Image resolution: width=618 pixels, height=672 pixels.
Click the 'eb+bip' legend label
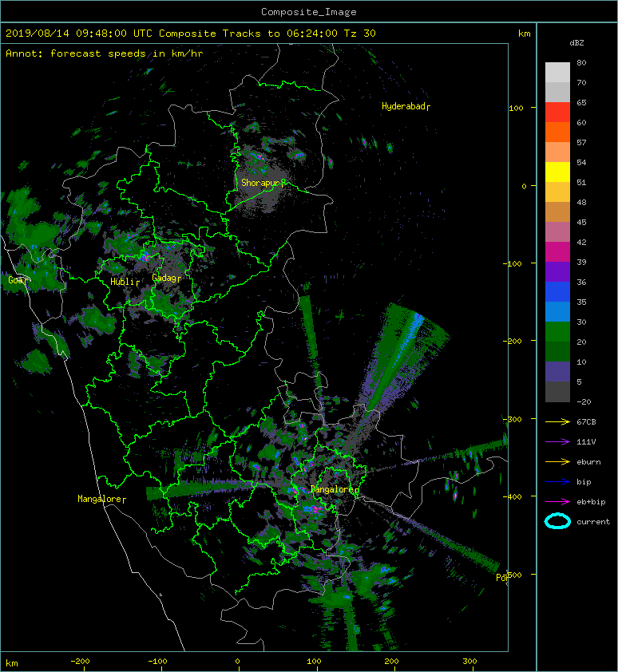pyautogui.click(x=591, y=502)
